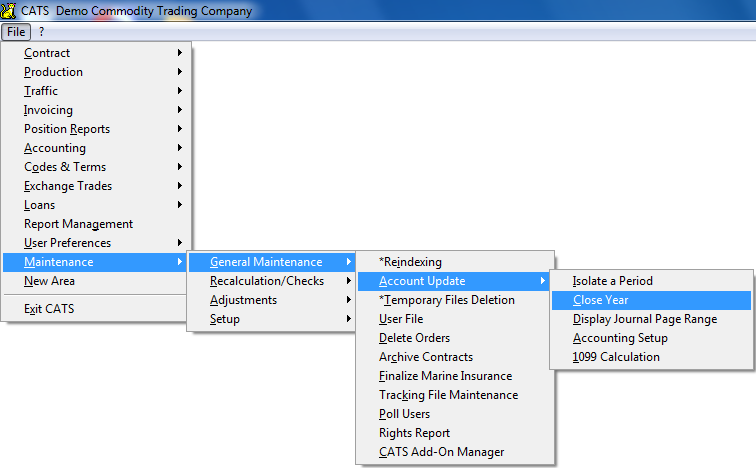The image size is (756, 468).
Task: Select 1099 Calculation
Action: pyautogui.click(x=651, y=357)
